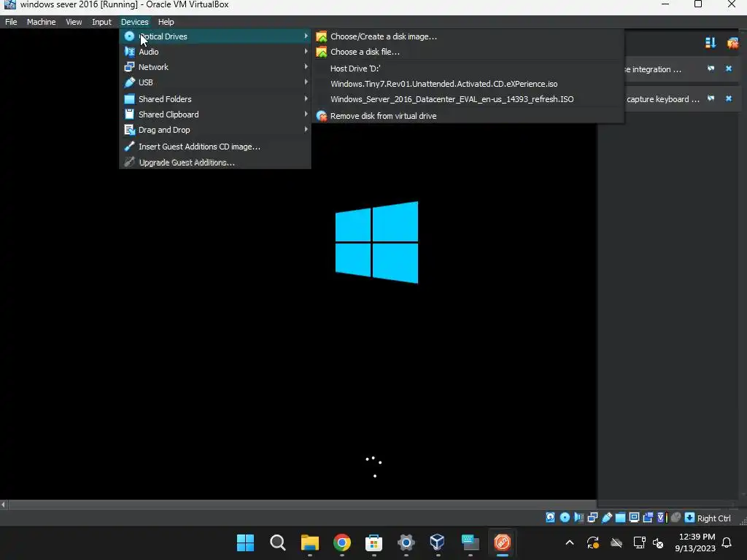Open taskbar Search
The image size is (747, 560).
coord(277,542)
